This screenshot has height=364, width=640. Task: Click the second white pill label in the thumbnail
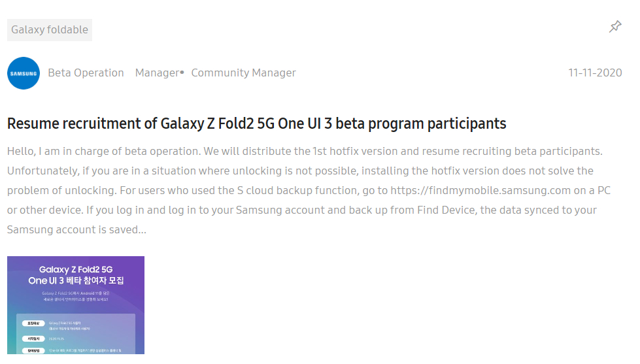(33, 339)
